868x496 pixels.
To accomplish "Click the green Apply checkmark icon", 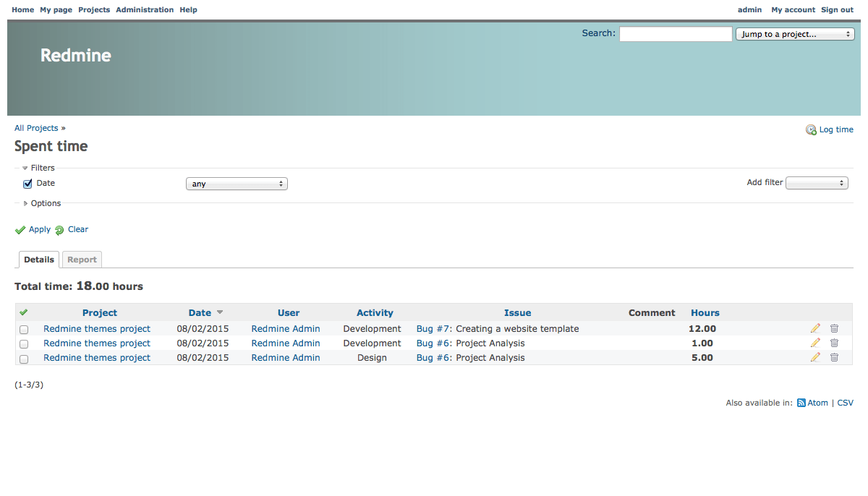I will point(20,230).
